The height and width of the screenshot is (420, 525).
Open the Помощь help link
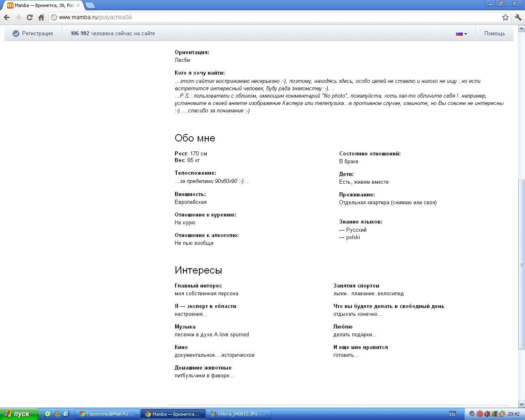494,34
